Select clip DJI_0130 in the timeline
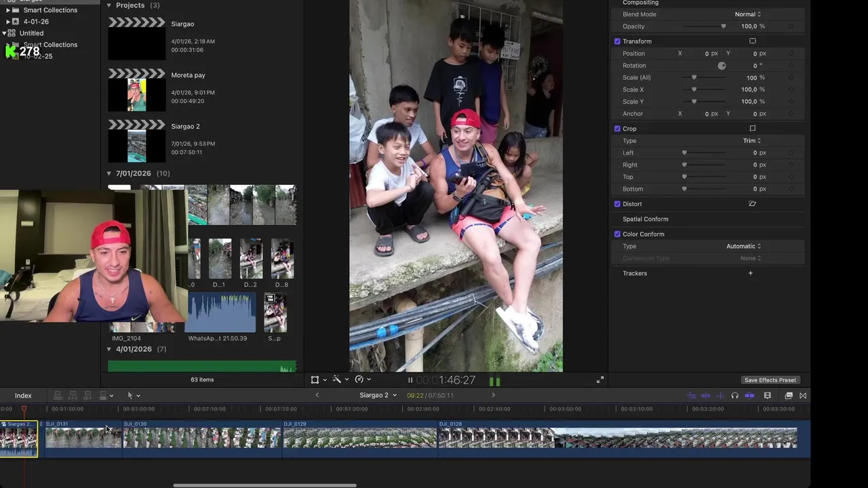Viewport: 868px width, 488px height. 202,439
